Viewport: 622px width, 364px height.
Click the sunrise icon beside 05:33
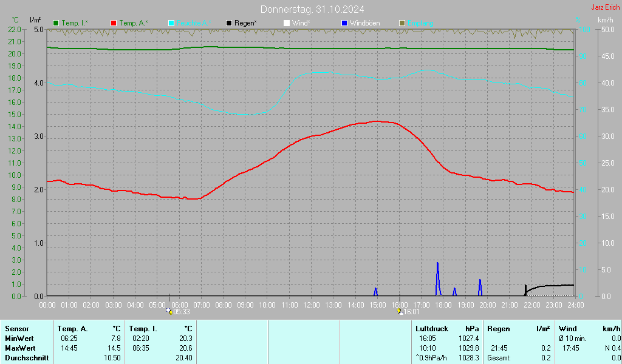point(169,311)
